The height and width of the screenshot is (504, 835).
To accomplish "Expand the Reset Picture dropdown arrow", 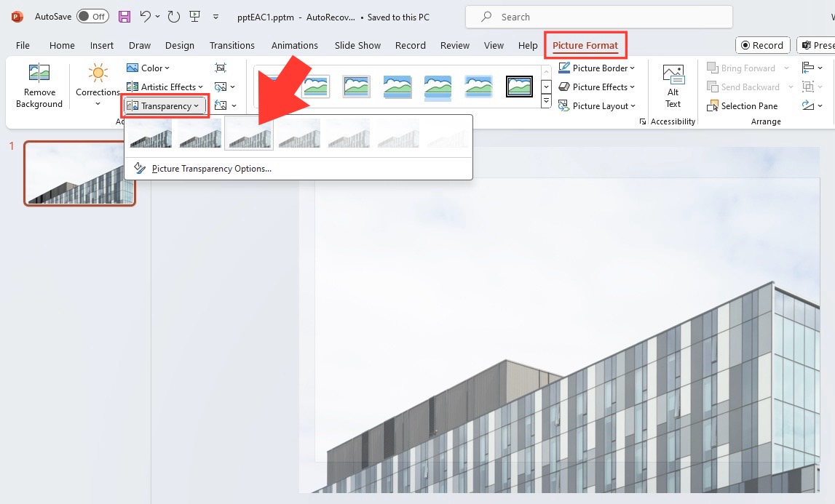I will pos(234,106).
